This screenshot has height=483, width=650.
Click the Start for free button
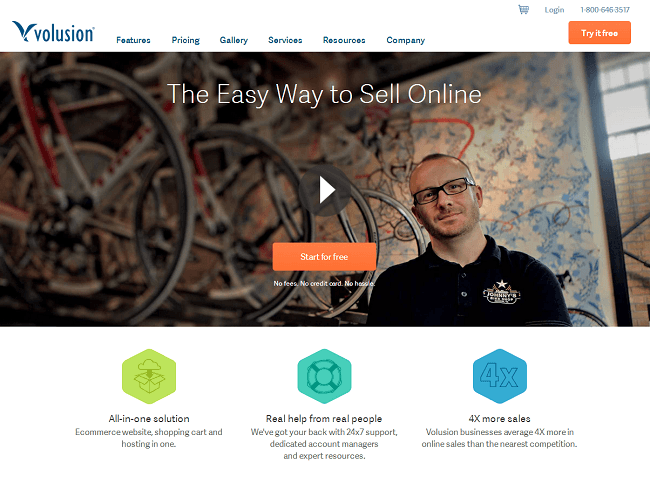click(x=324, y=257)
